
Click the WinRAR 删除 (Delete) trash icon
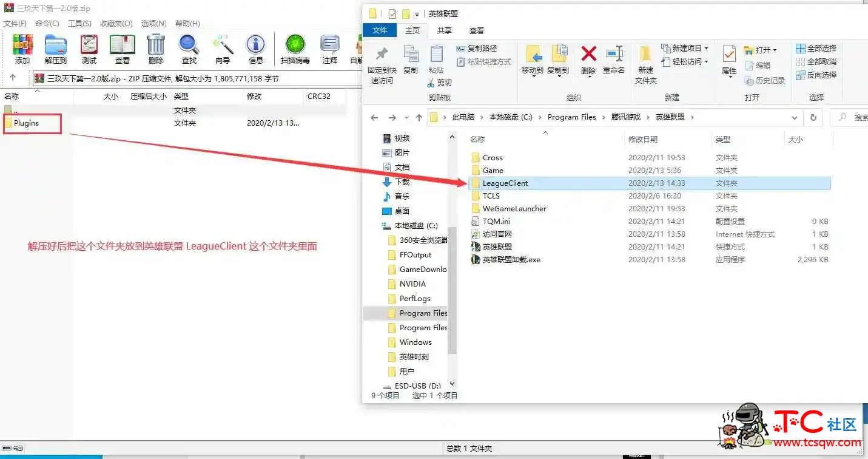156,49
